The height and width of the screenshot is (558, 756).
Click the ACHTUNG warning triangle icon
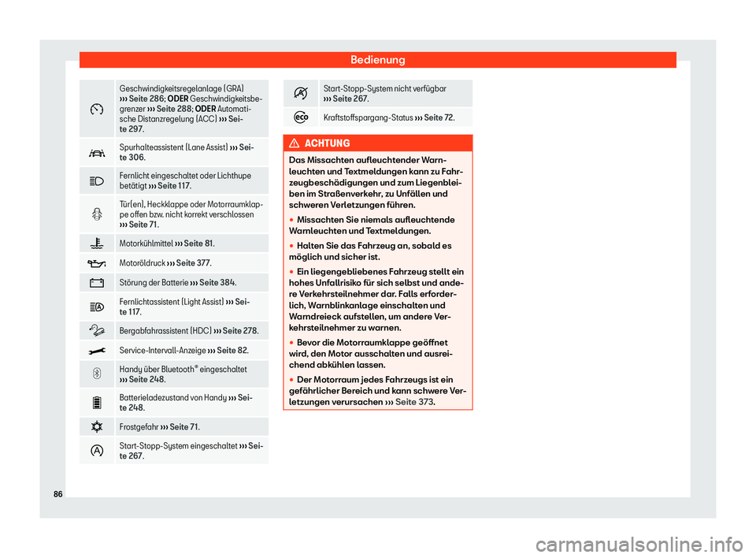click(x=294, y=143)
